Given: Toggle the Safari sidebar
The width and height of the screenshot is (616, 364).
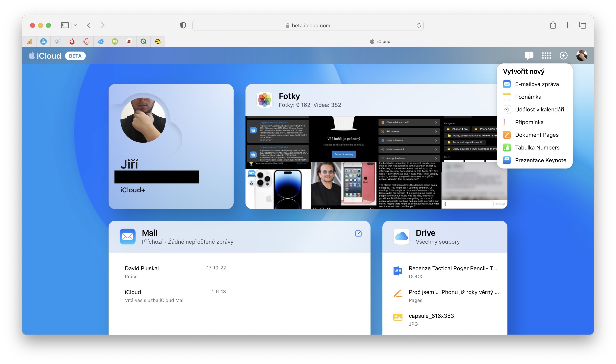Looking at the screenshot, I should 65,25.
